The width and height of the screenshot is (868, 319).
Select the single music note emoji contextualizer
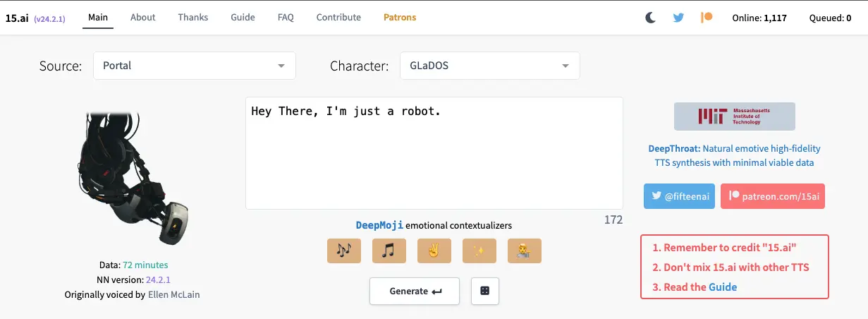pyautogui.click(x=389, y=251)
